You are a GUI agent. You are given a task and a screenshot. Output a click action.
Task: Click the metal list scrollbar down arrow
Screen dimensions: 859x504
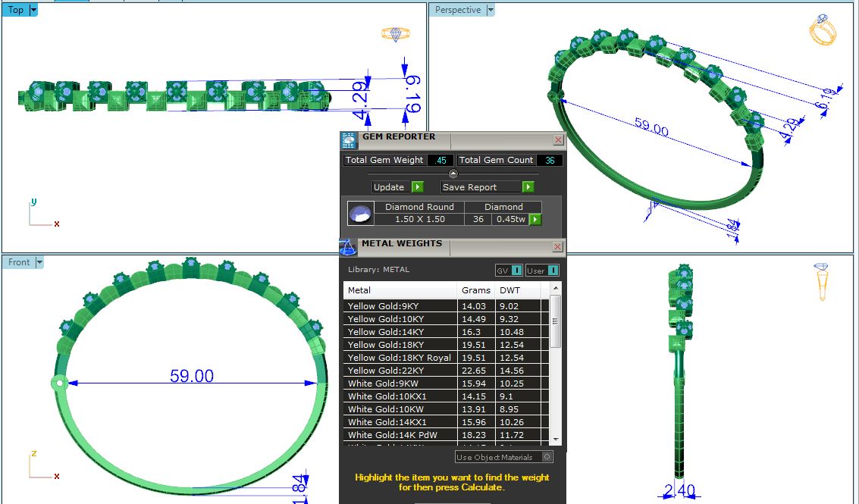pyautogui.click(x=556, y=440)
